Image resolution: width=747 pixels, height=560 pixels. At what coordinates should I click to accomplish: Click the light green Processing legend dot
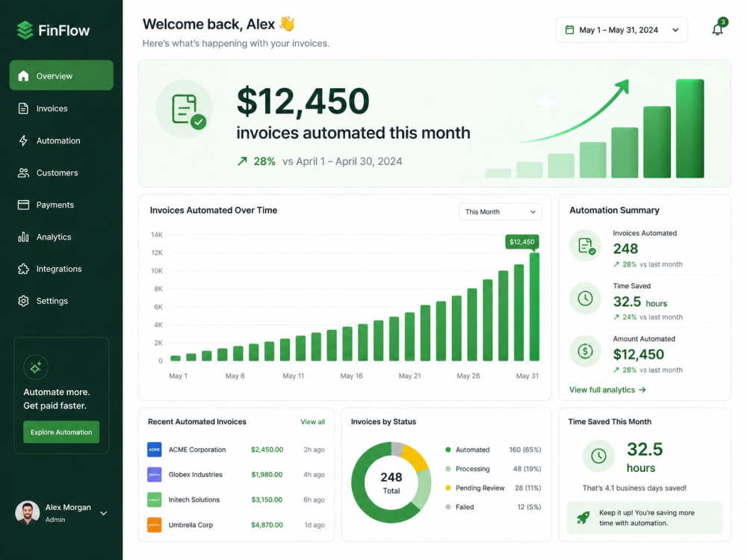pyautogui.click(x=447, y=469)
